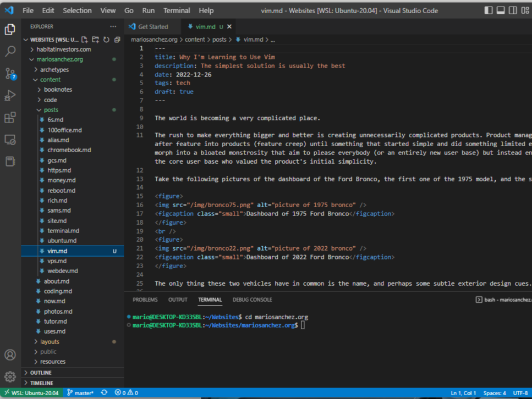The height and width of the screenshot is (399, 532).
Task: Switch to the Output panel tab
Action: 178,300
